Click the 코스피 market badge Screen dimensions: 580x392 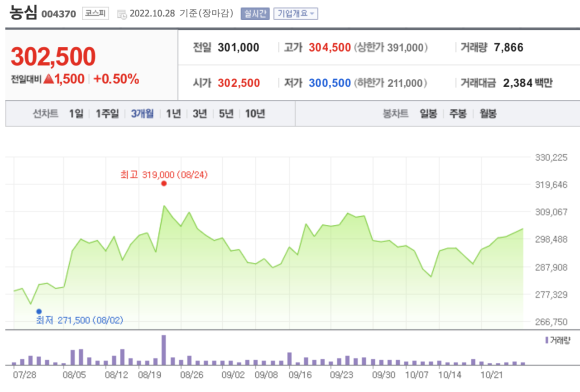(x=95, y=13)
